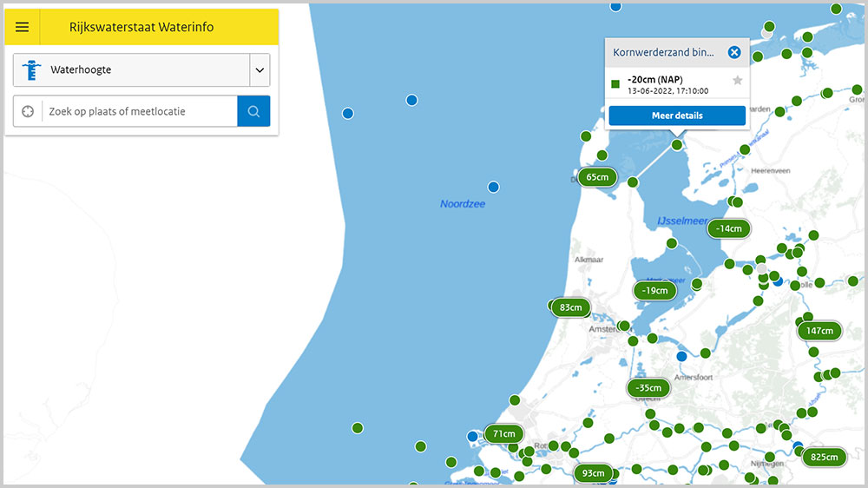Type in the Zoek op plaats field
Viewport: 868px width, 488px height.
tap(139, 111)
